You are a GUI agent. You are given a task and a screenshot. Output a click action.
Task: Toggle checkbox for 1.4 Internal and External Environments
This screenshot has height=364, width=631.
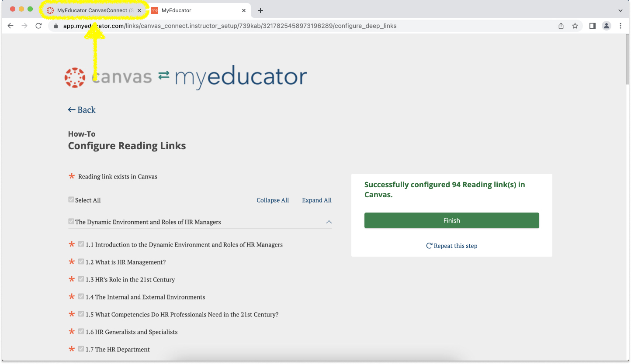click(x=81, y=296)
